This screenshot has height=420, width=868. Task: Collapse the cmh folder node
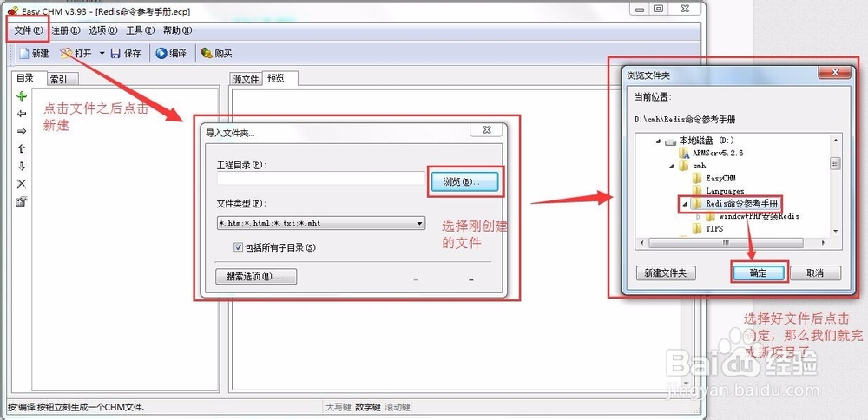coord(672,166)
